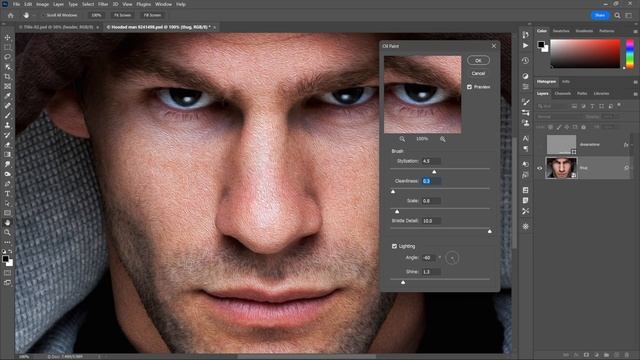Click the Fit Screen button
Viewport: 640px width, 360px height.
[122, 15]
